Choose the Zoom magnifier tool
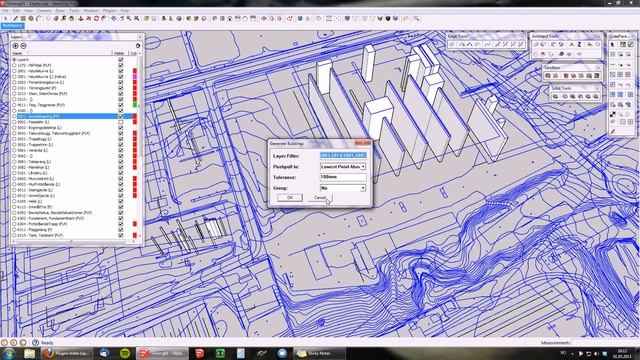This screenshot has height=360, width=640. (x=129, y=18)
